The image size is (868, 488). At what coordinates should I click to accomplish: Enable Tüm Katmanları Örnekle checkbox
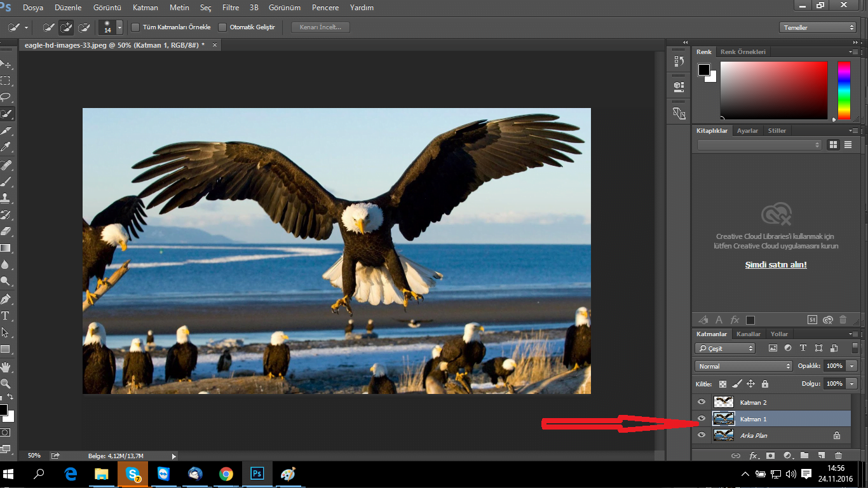(x=135, y=27)
